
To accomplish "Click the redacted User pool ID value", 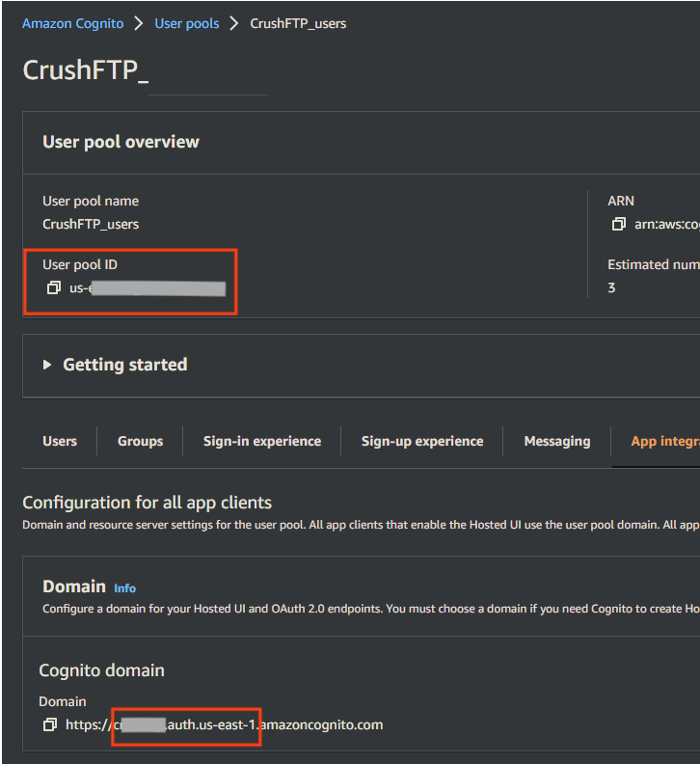I will click(x=148, y=288).
